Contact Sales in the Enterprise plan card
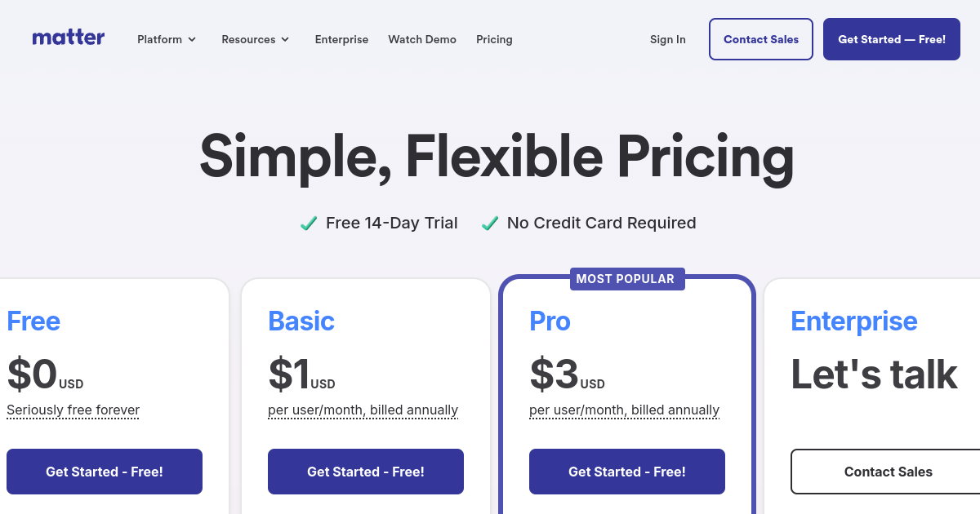 pos(888,472)
